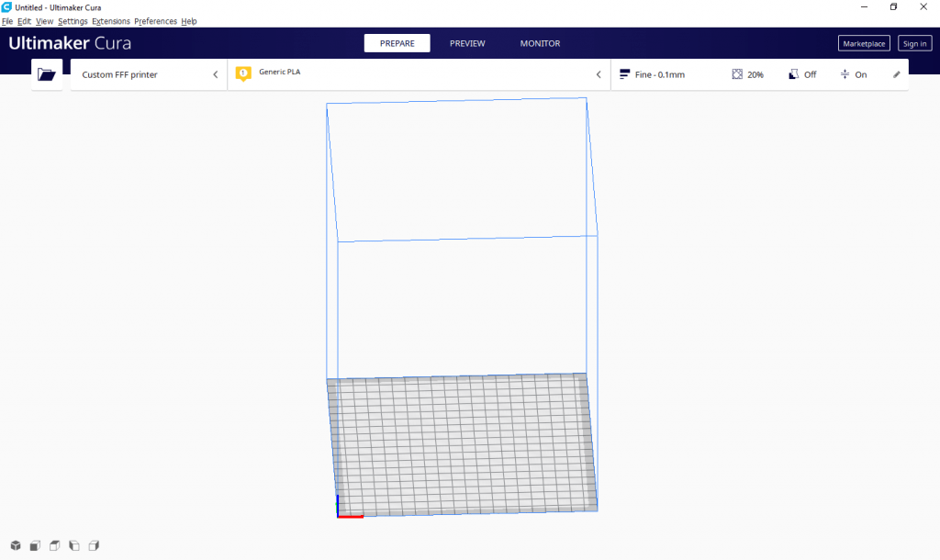Open the Settings menu
Screen dimensions: 940x560
[73, 21]
